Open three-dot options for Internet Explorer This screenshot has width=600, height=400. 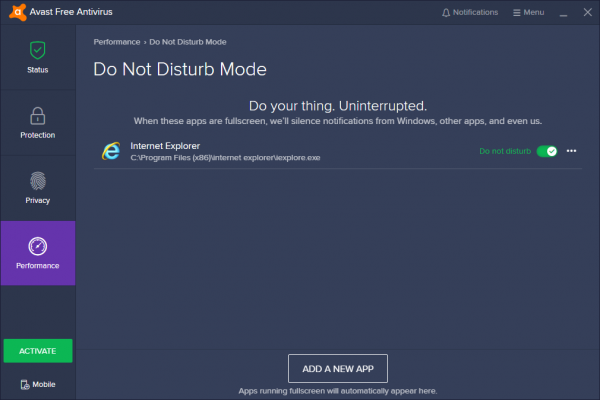[x=572, y=151]
